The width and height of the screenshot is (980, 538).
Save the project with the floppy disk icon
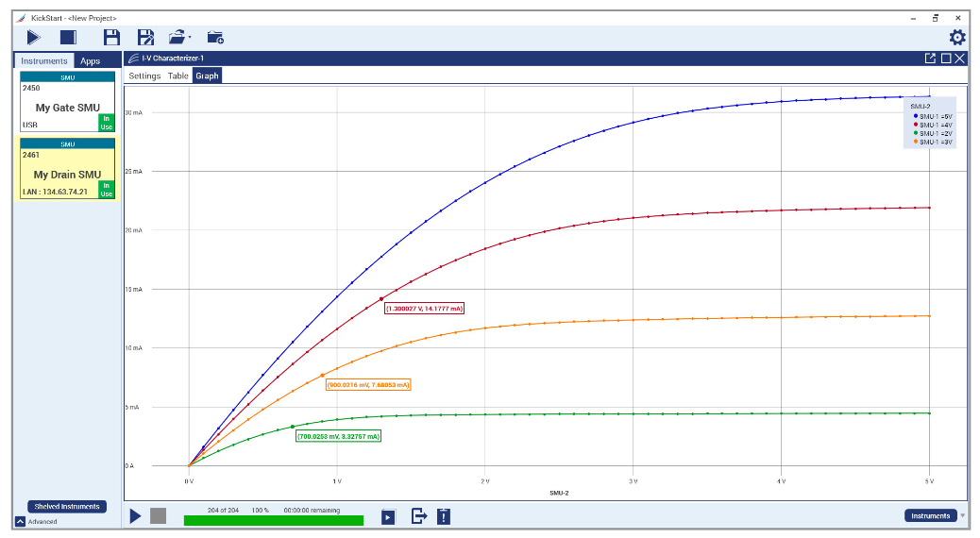(x=111, y=38)
